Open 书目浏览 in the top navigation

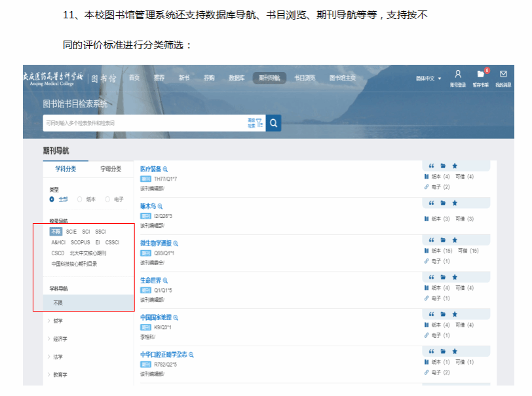point(304,78)
